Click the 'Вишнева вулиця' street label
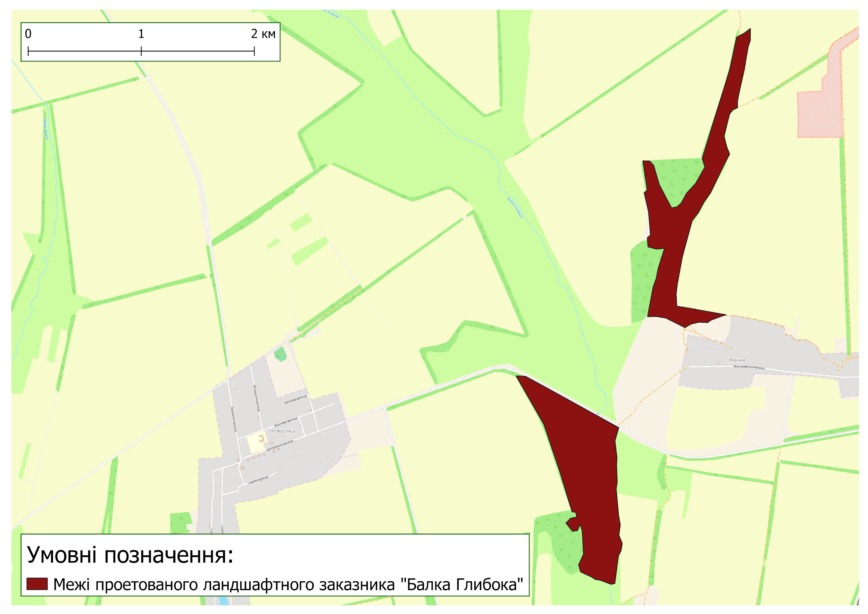Screen dimensions: 868x614 coord(286,422)
